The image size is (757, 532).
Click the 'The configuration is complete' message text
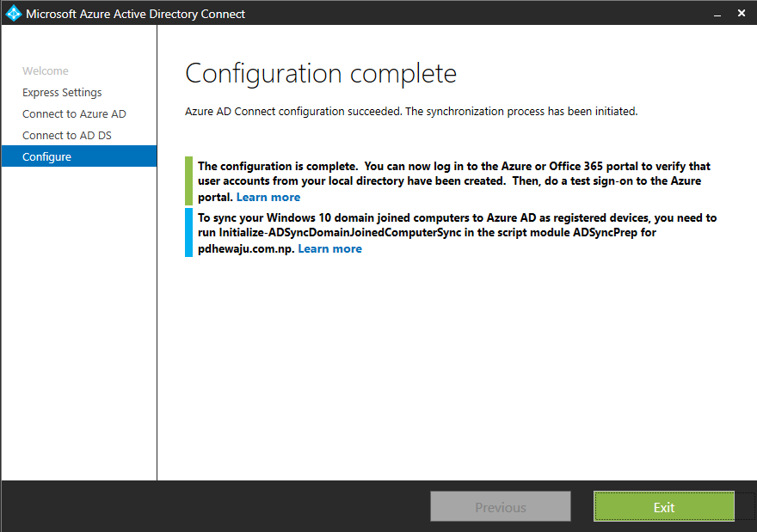click(454, 181)
